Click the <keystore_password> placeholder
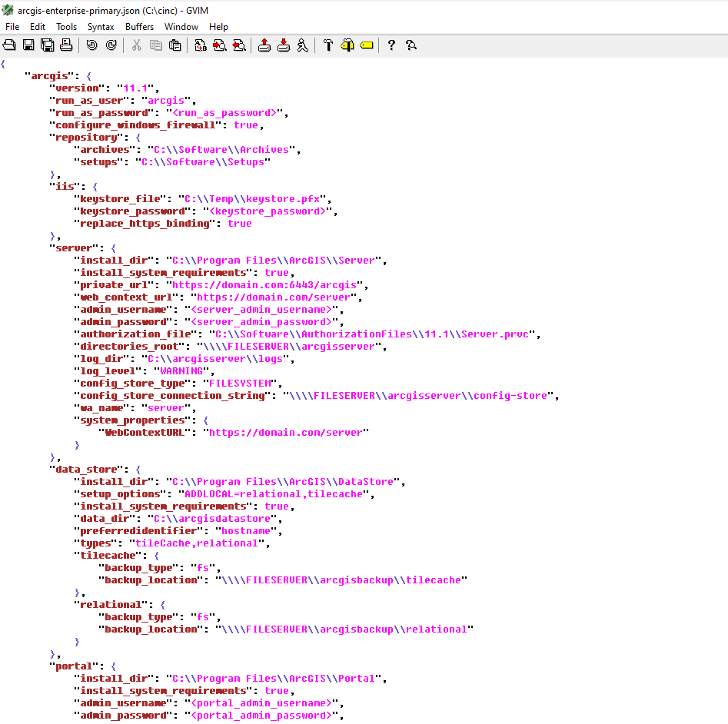 click(268, 211)
